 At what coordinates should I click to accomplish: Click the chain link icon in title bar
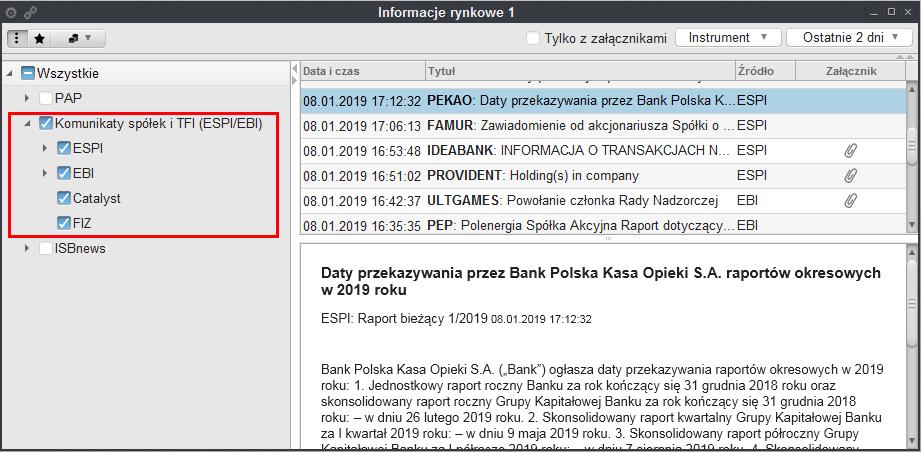[31, 12]
